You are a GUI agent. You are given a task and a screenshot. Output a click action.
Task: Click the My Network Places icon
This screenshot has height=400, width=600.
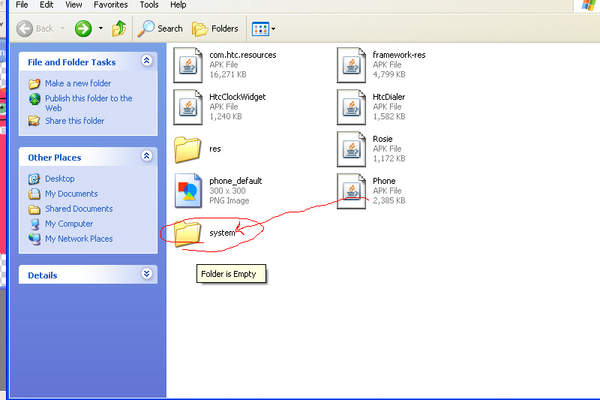coord(34,239)
